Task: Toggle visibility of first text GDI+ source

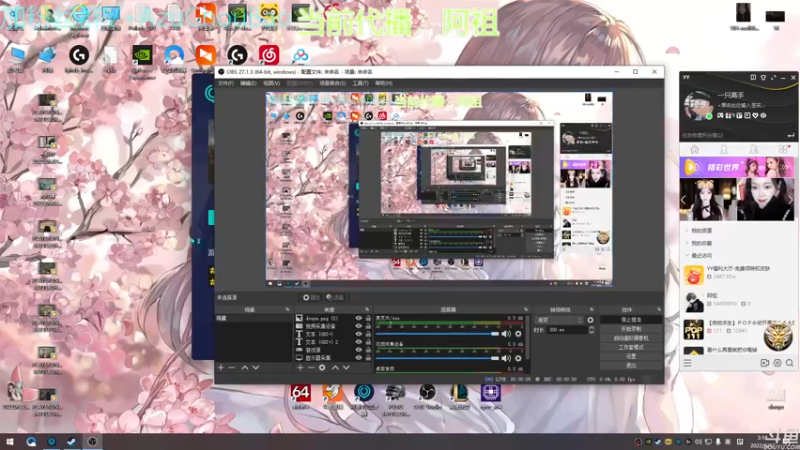Action: point(359,334)
